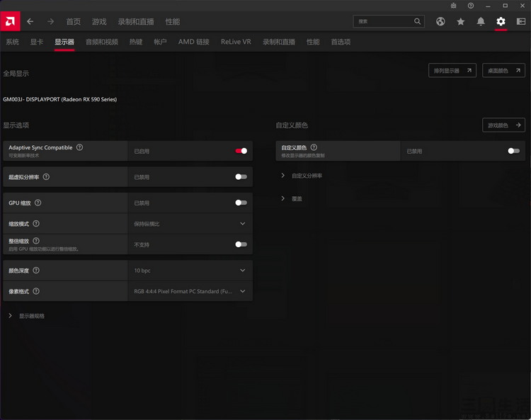The image size is (531, 420).
Task: Expand 显示器规格 section
Action: coord(26,316)
